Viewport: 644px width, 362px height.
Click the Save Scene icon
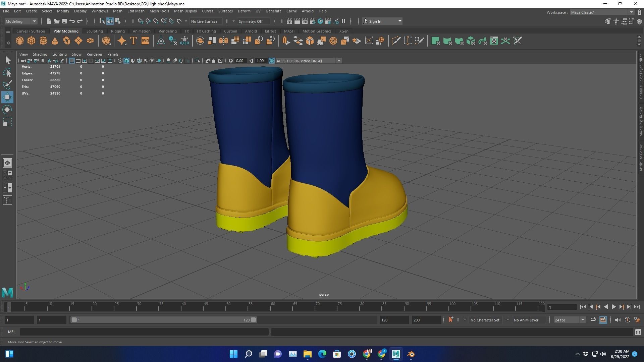coord(64,21)
